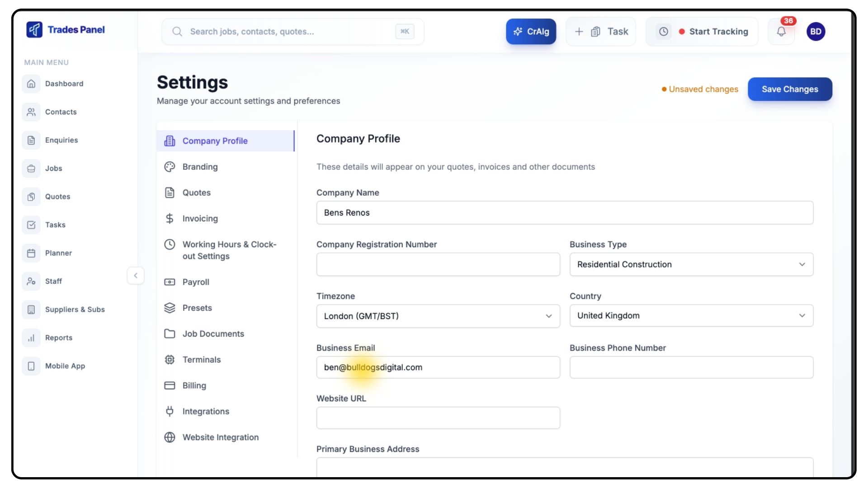Image resolution: width=868 pixels, height=488 pixels.
Task: Open the Country dropdown
Action: (691, 316)
